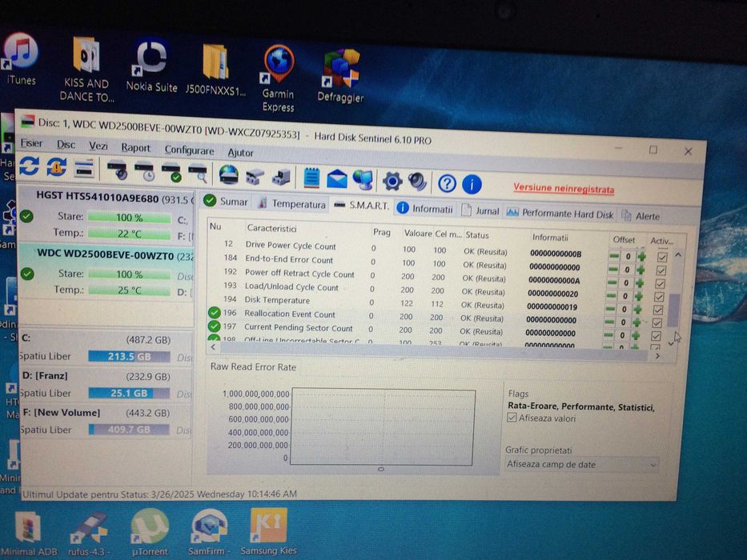Uncheck Activ box for Load/Unload Cycle Count

(660, 297)
